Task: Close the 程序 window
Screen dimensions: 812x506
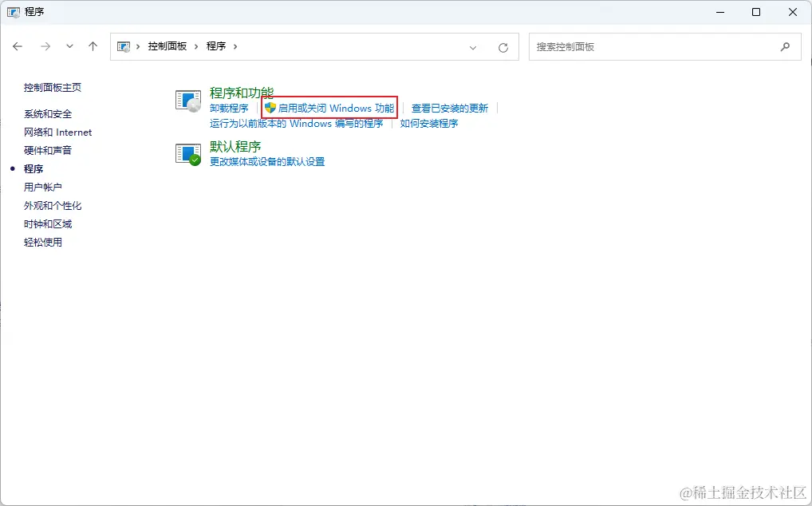Action: pos(792,12)
